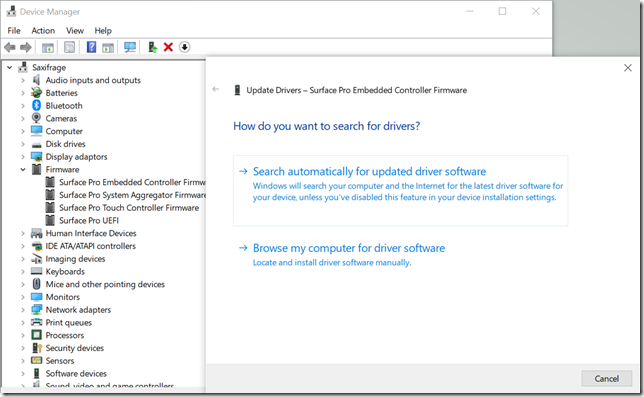644x397 pixels.
Task: Collapse the Saxifrage root node
Action: click(x=10, y=67)
